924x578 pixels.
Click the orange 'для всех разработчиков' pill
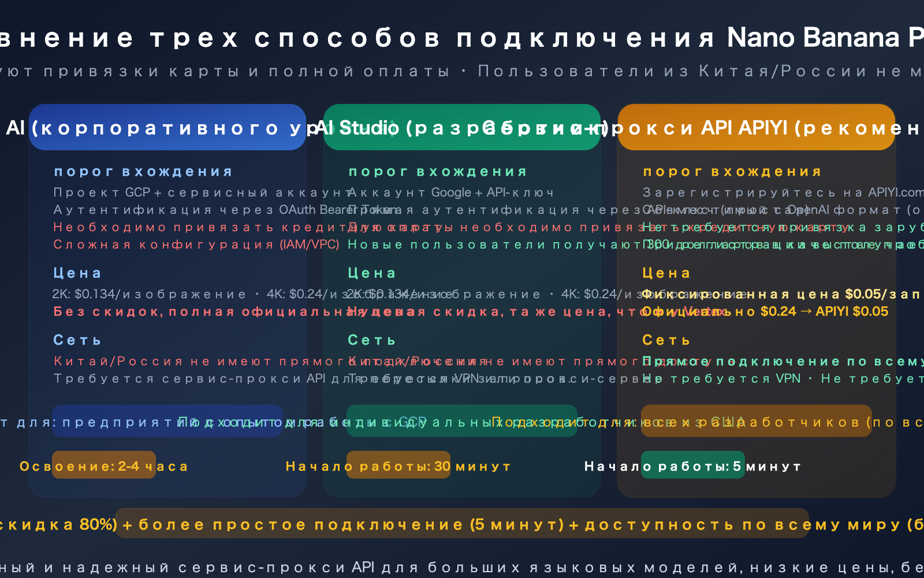[757, 421]
